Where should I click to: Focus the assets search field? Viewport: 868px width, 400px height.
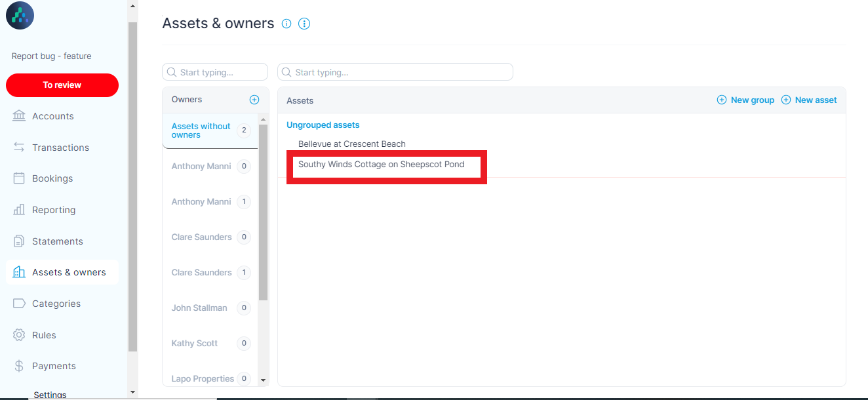(395, 72)
